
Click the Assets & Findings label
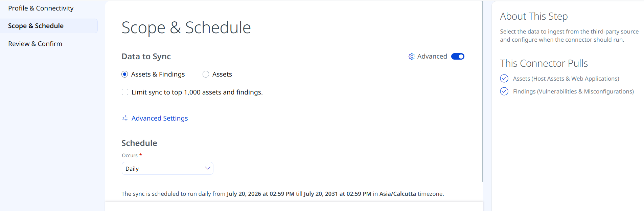158,74
